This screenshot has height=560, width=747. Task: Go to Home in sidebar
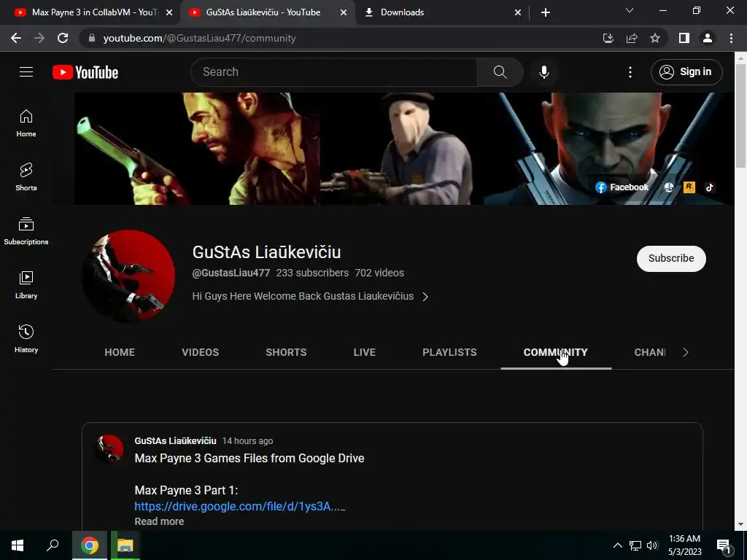point(26,123)
